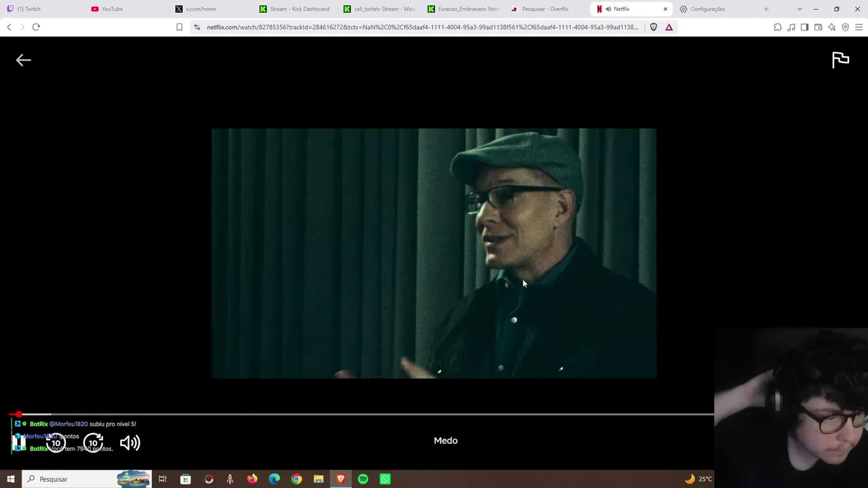Reload the Netflix page
Viewport: 868px width, 488px height.
coord(36,27)
